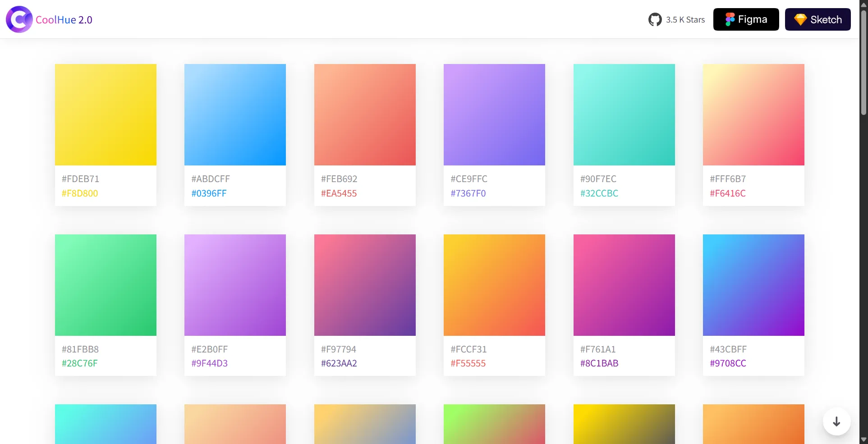The width and height of the screenshot is (868, 444).
Task: Open the GitHub octocat icon
Action: [655, 19]
